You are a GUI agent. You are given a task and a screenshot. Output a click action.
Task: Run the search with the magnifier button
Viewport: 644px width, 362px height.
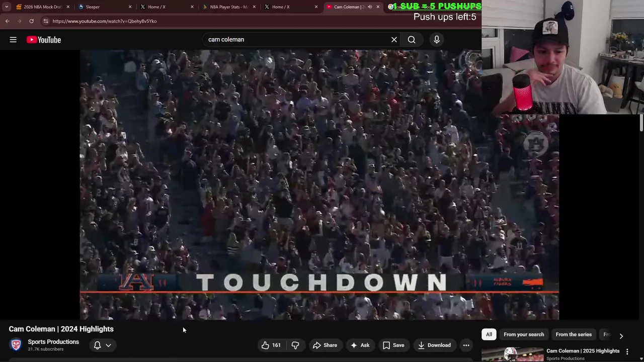(x=412, y=40)
